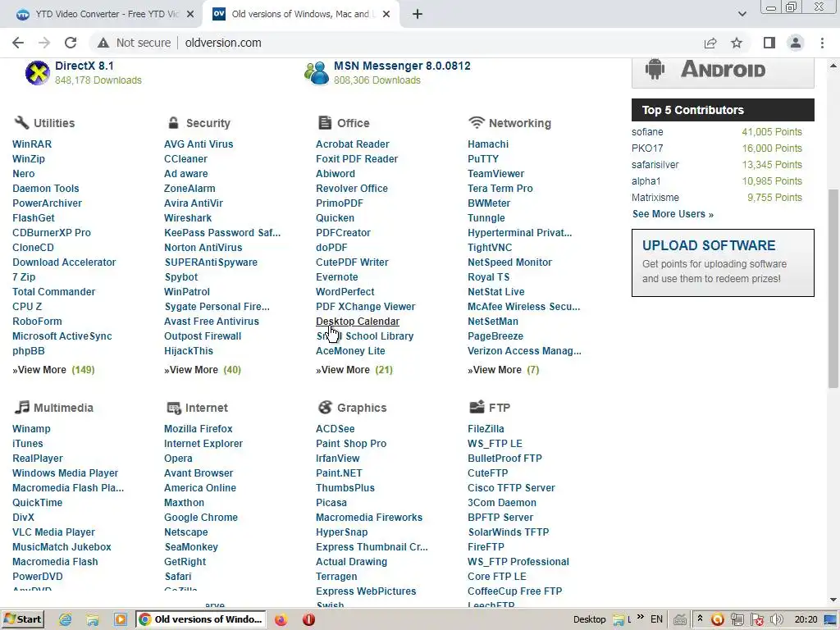Click the taskbar volume speaker icon

tap(776, 620)
